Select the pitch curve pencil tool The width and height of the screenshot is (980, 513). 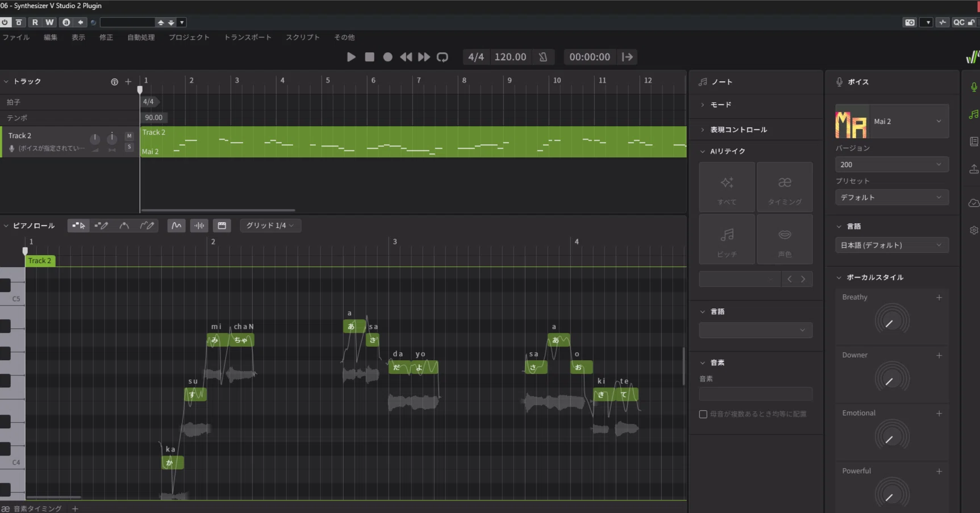pos(147,226)
